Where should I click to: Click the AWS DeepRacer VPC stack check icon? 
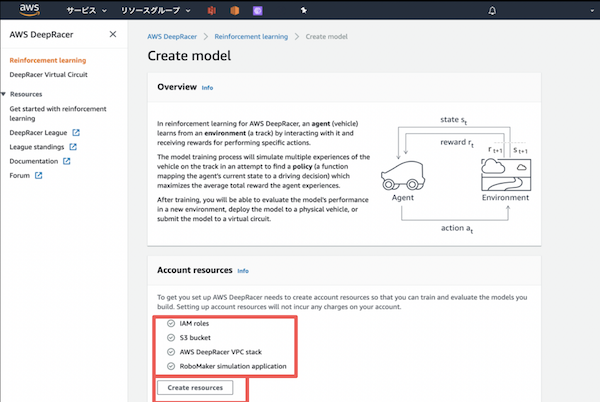(171, 352)
